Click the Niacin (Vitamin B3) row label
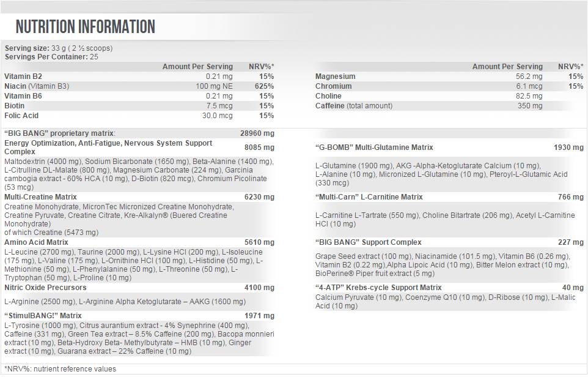Image resolution: width=588 pixels, height=377 pixels. coord(37,86)
